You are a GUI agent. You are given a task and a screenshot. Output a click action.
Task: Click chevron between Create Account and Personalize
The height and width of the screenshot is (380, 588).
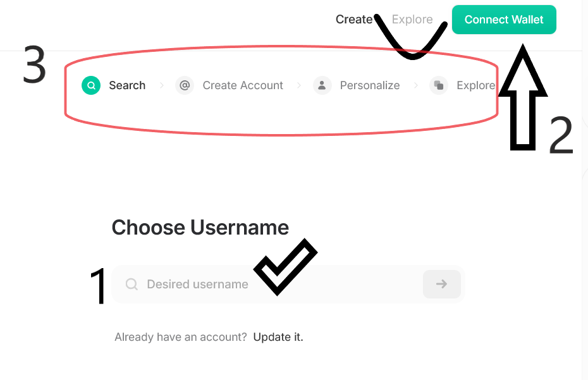click(x=299, y=85)
